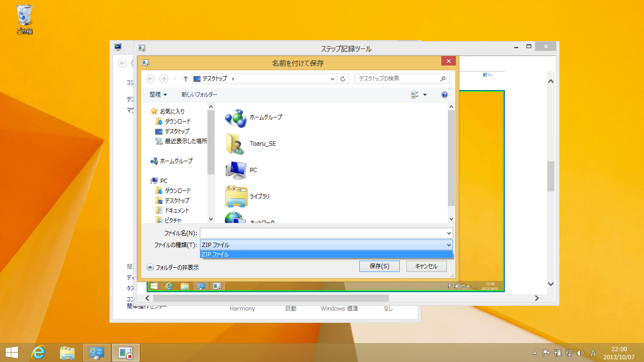Viewport: 644px width, 362px height.
Task: Open File Explorer from taskbar
Action: (x=68, y=352)
